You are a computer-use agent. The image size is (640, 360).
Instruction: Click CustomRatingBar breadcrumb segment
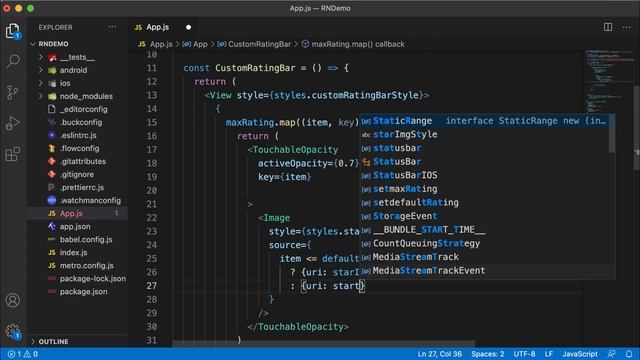pos(254,44)
